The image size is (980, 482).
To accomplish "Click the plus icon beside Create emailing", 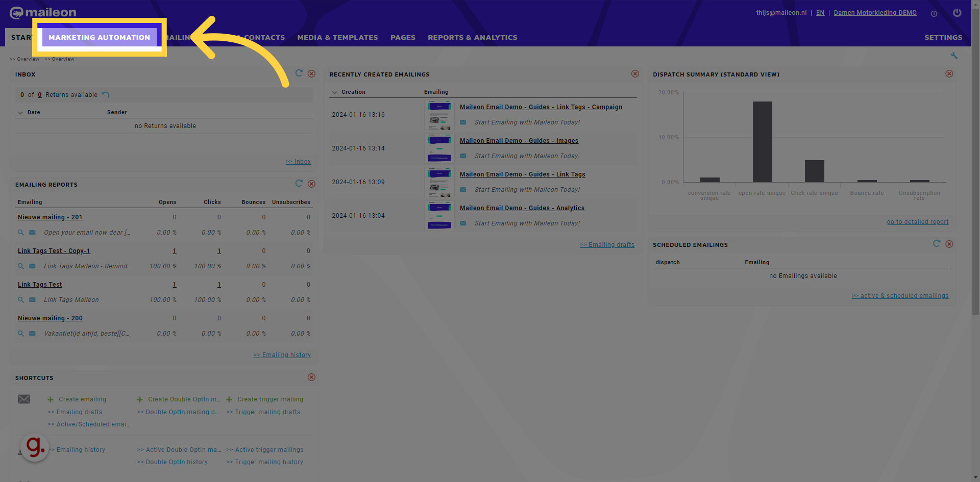I will [x=51, y=399].
